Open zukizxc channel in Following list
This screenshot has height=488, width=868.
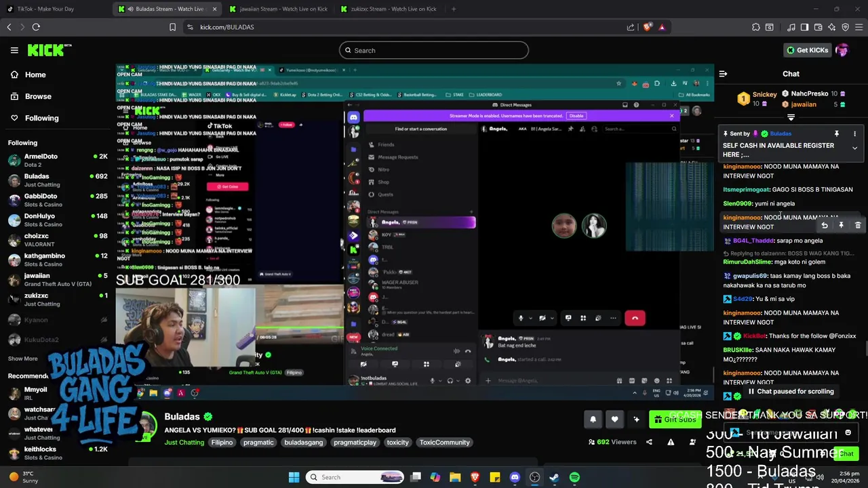tap(58, 300)
